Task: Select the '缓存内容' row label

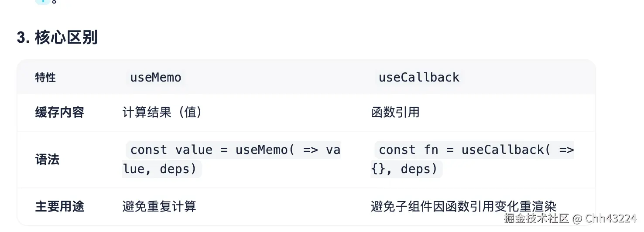Action: coord(59,113)
